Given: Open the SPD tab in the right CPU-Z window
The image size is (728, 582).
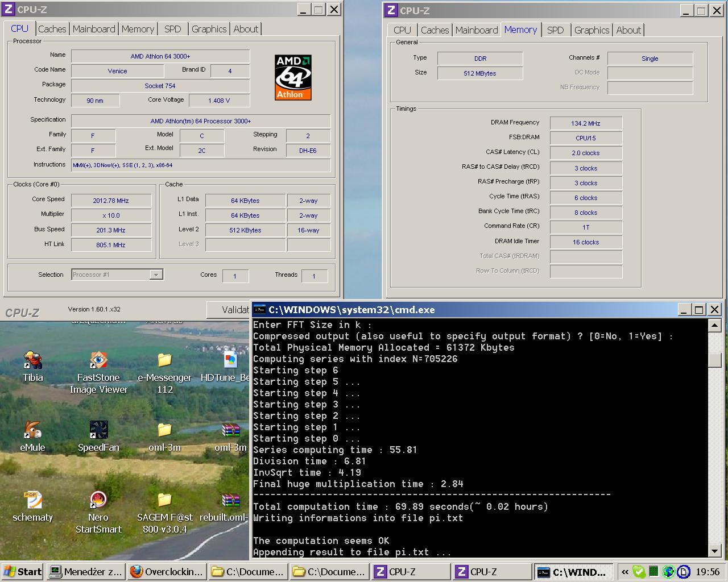Looking at the screenshot, I should (x=556, y=30).
